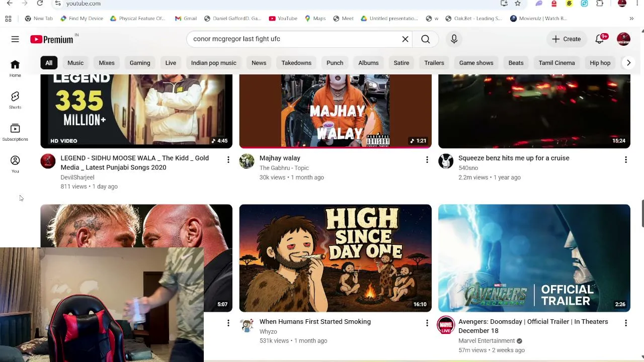Open the purple ghost extension

539,4
